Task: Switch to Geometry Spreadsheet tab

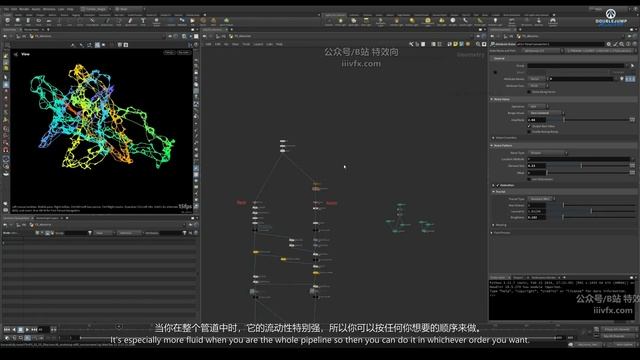Action: [16, 218]
